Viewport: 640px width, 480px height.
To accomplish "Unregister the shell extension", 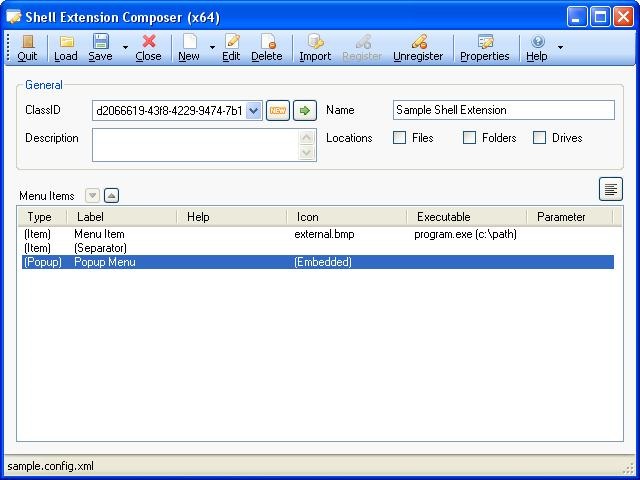I will [418, 48].
